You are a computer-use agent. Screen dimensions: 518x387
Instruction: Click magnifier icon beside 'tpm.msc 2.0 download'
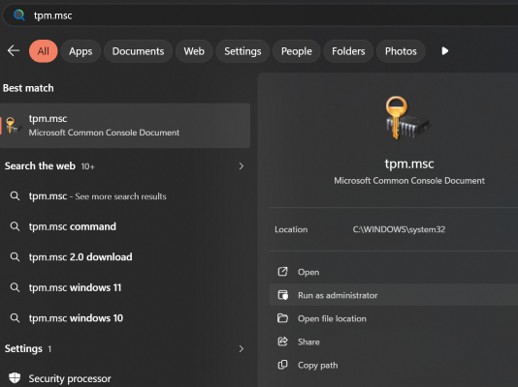14,257
